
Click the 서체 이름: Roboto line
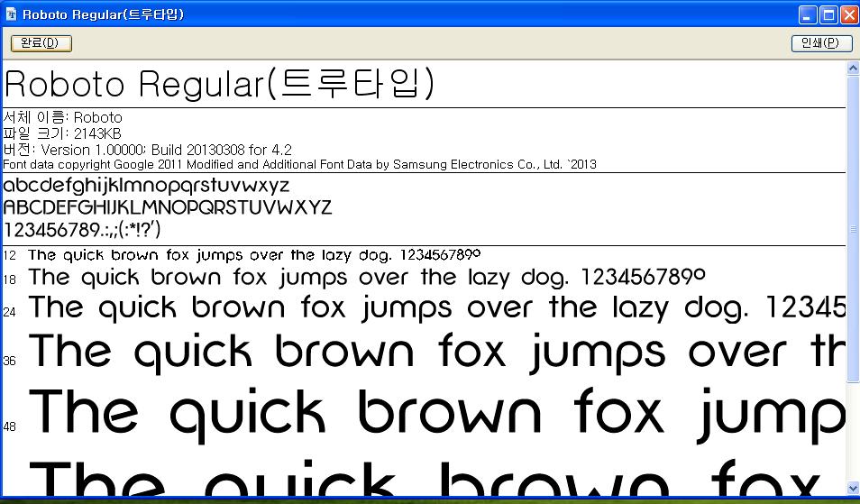pyautogui.click(x=63, y=117)
